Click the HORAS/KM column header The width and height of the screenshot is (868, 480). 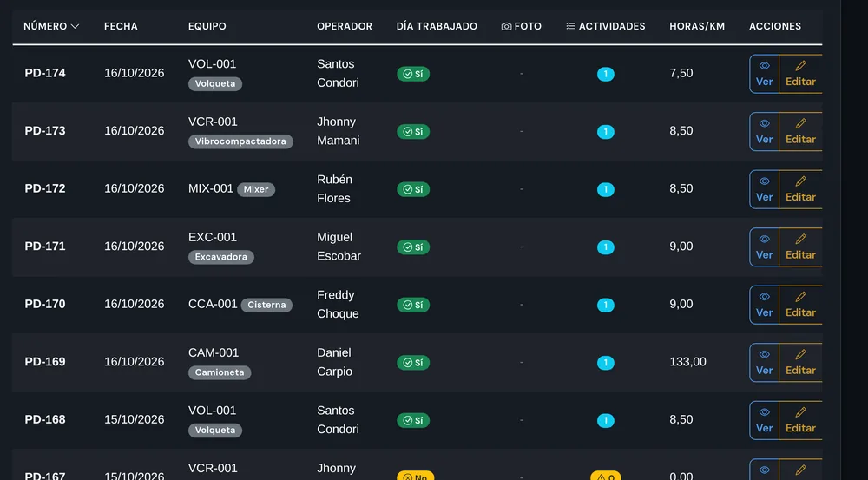(x=697, y=26)
